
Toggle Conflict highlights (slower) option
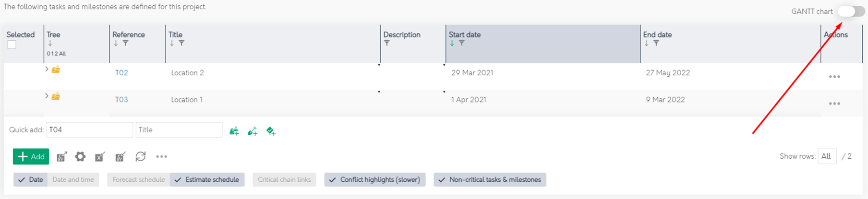pyautogui.click(x=375, y=180)
